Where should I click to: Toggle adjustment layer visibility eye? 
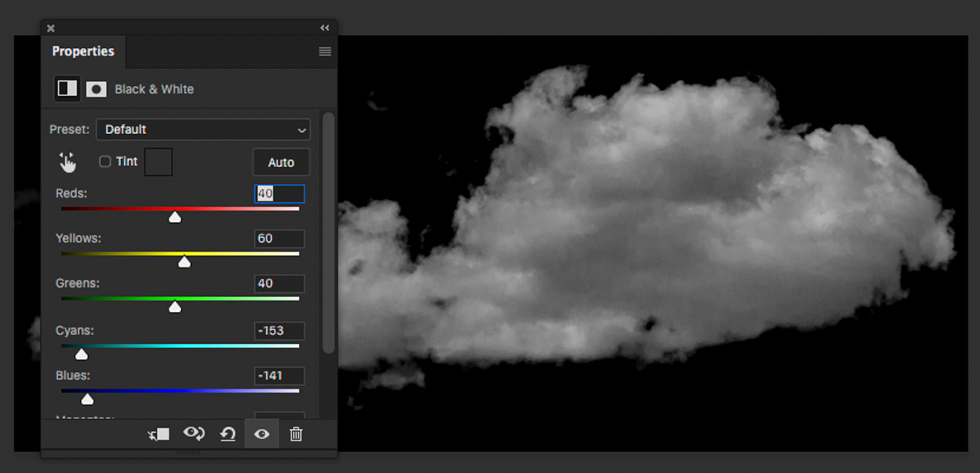coord(262,434)
